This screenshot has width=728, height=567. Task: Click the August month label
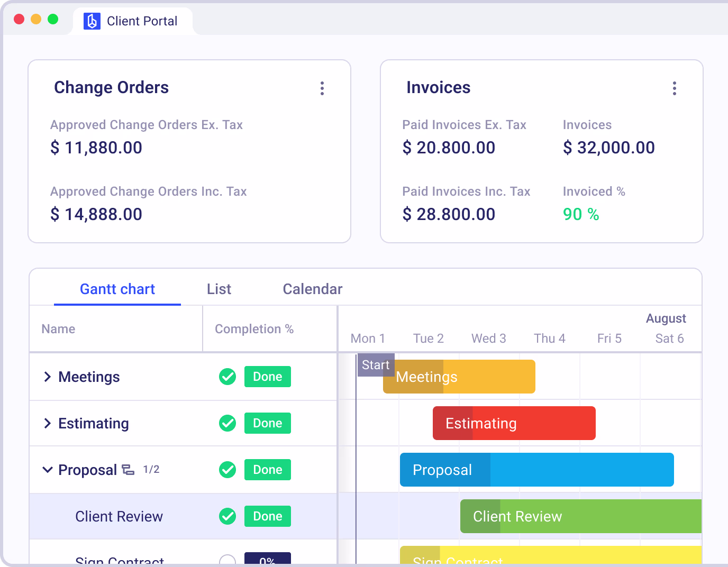[x=666, y=318]
